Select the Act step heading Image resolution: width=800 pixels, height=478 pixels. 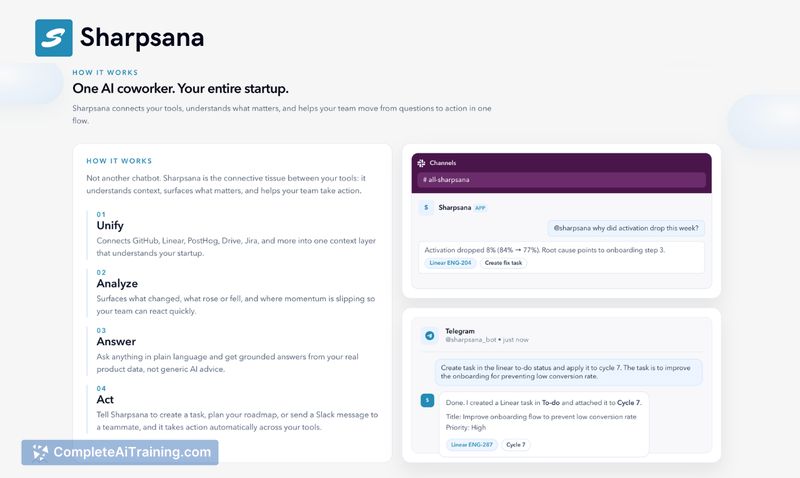(x=106, y=399)
